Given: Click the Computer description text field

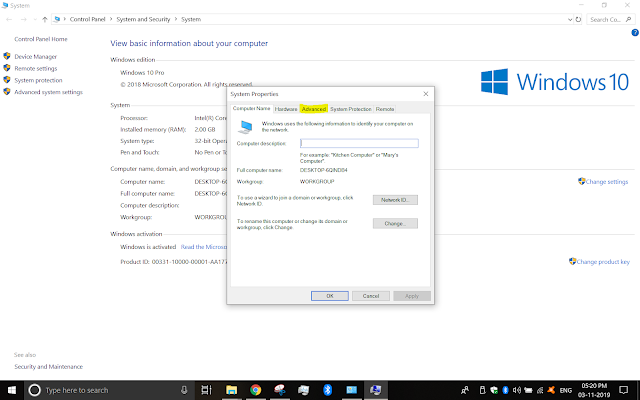Looking at the screenshot, I should (x=359, y=143).
